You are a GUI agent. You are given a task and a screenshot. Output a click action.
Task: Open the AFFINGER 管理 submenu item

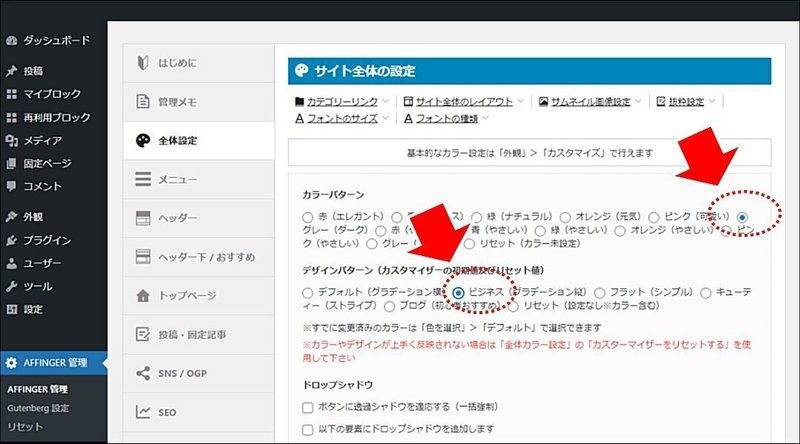click(37, 389)
